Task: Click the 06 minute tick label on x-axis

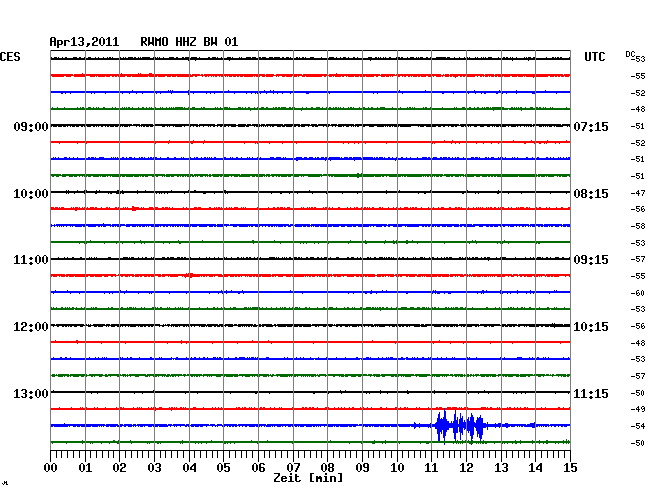Action: tap(258, 467)
